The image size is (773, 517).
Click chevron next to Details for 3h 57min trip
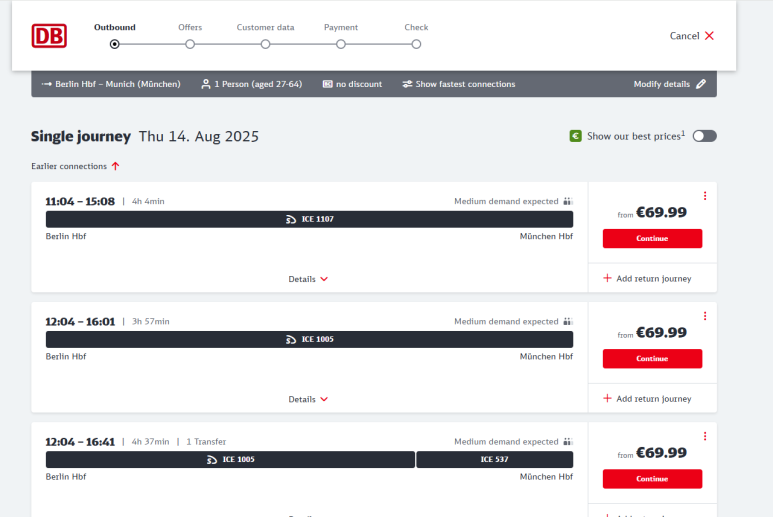tap(324, 399)
